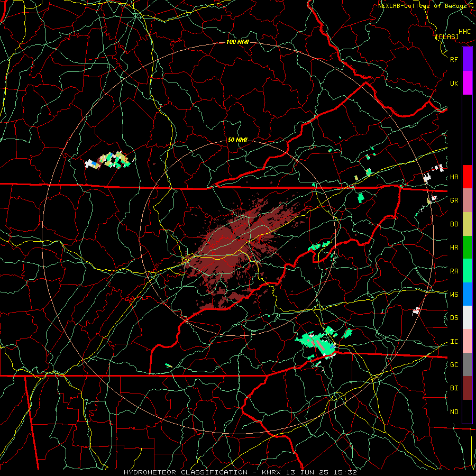Click the HA legend label
The image size is (476, 476).
(454, 177)
